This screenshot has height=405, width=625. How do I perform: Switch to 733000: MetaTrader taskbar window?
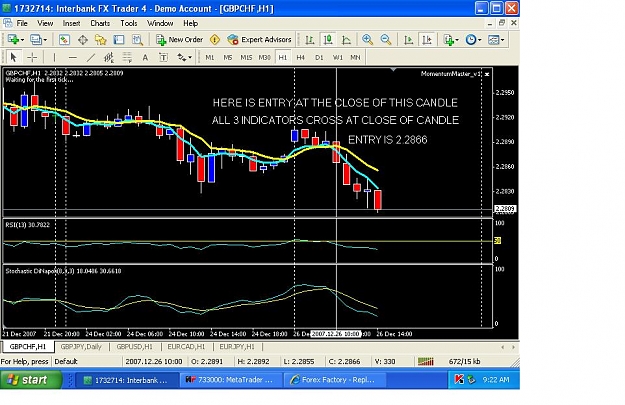pyautogui.click(x=231, y=380)
